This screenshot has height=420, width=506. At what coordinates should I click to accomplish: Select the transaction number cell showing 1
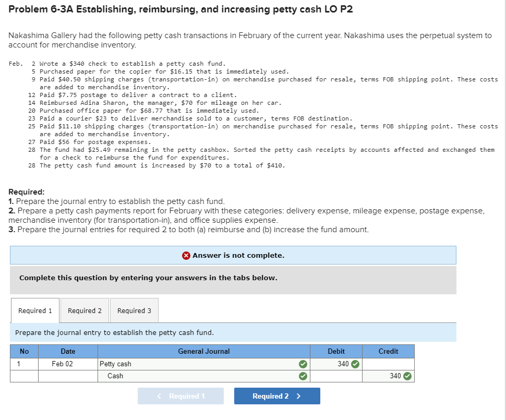pos(24,364)
